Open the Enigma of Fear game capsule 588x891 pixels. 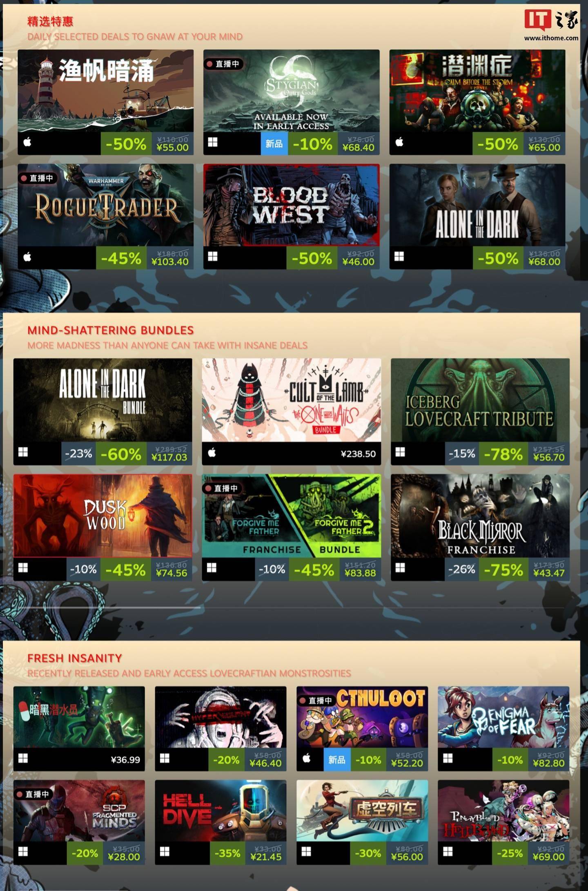(503, 717)
